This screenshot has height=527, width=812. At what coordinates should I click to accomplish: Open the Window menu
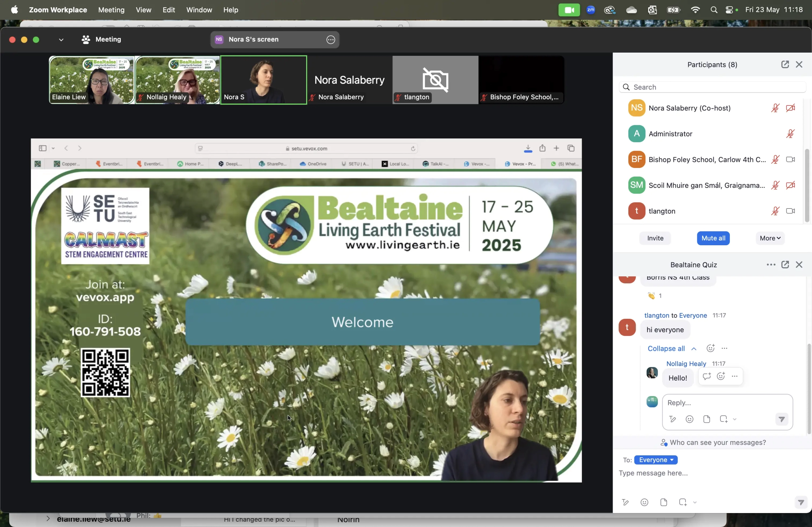pos(199,10)
